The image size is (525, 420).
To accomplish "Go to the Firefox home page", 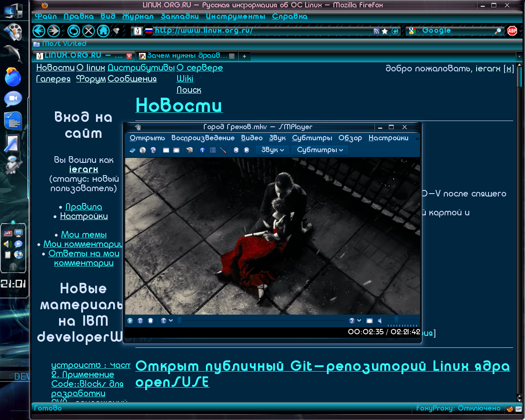I will (x=103, y=31).
